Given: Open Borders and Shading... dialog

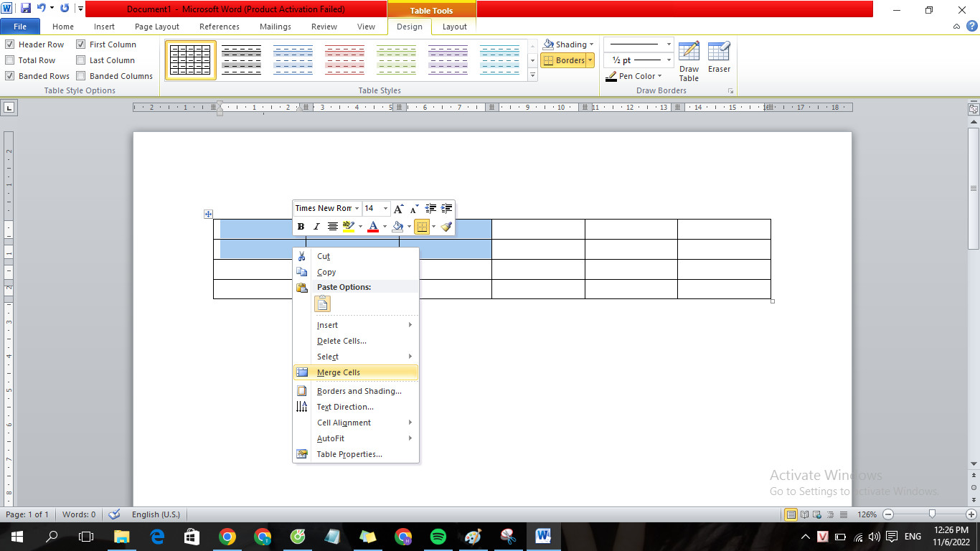Looking at the screenshot, I should pos(356,391).
